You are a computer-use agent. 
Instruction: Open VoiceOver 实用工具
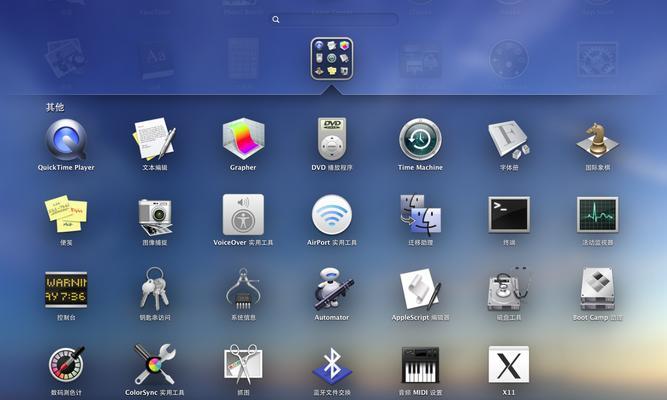pyautogui.click(x=243, y=215)
